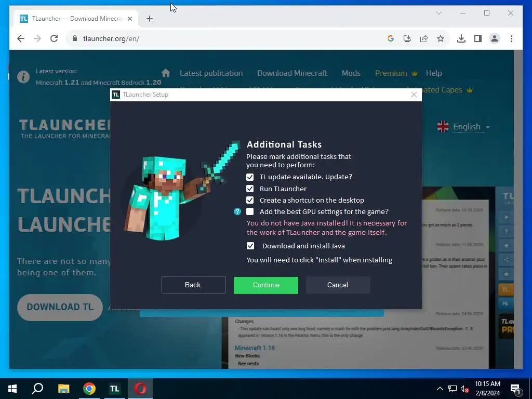The image size is (532, 399).
Task: Reload the tlauncher.org page
Action: (54, 38)
